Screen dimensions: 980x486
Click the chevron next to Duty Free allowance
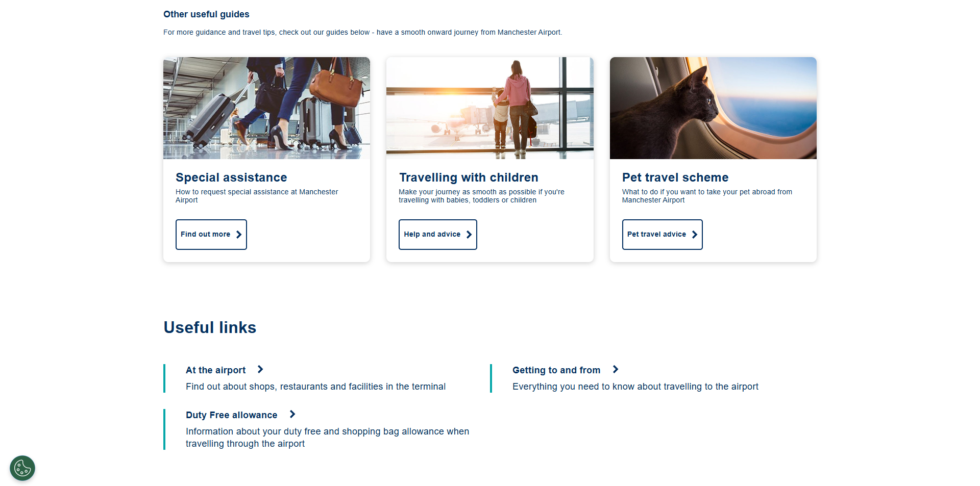[x=292, y=415]
